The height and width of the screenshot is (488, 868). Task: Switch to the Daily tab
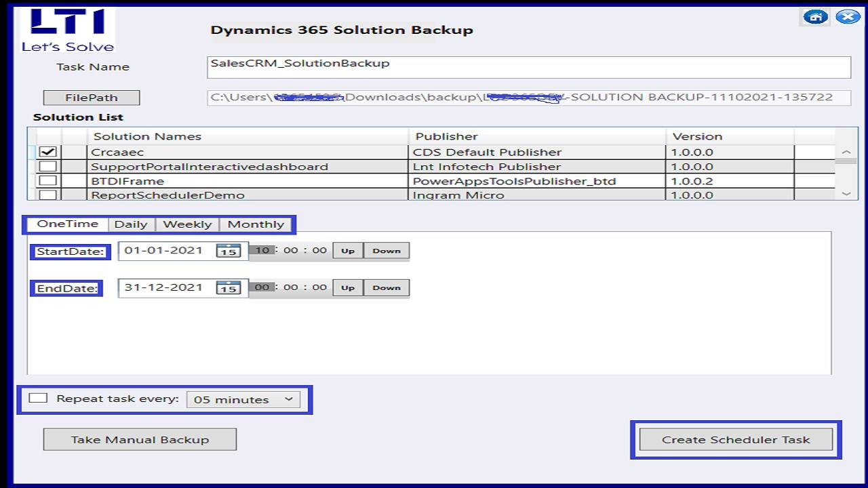tap(131, 224)
